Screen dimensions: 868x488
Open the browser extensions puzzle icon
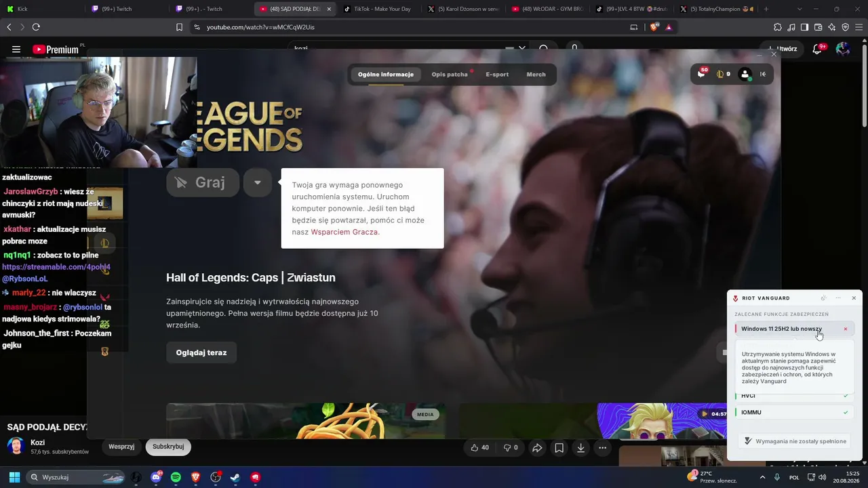point(778,27)
